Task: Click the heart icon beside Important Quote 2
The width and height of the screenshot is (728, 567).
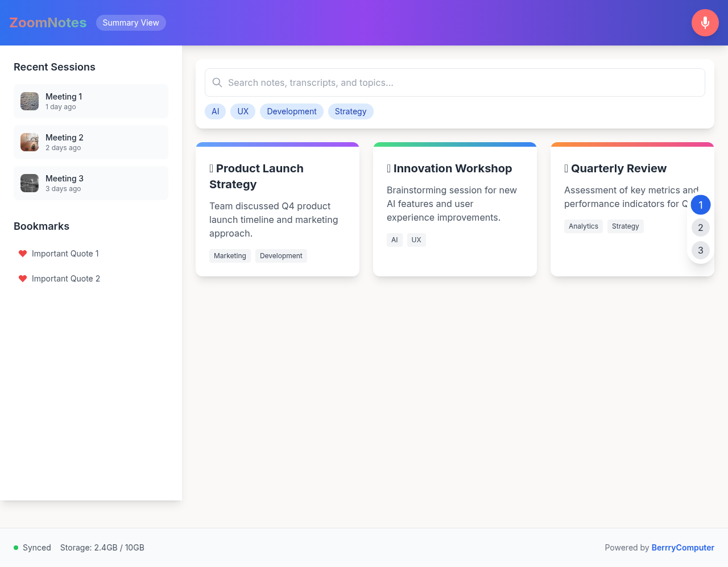Action: click(23, 279)
